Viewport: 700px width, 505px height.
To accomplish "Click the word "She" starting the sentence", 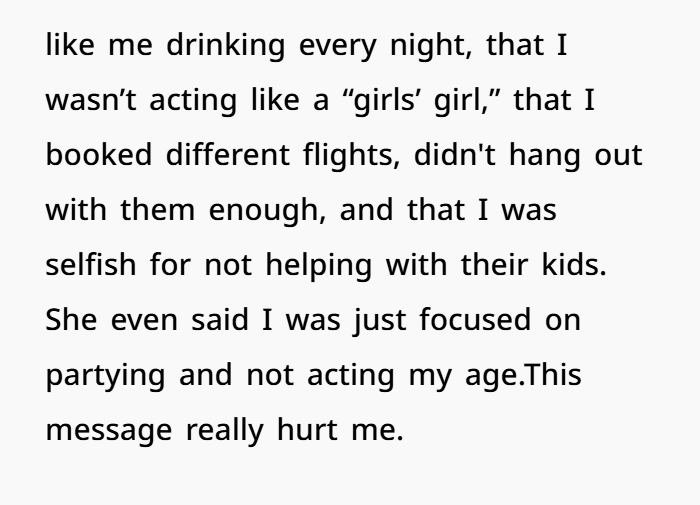I will (71, 320).
